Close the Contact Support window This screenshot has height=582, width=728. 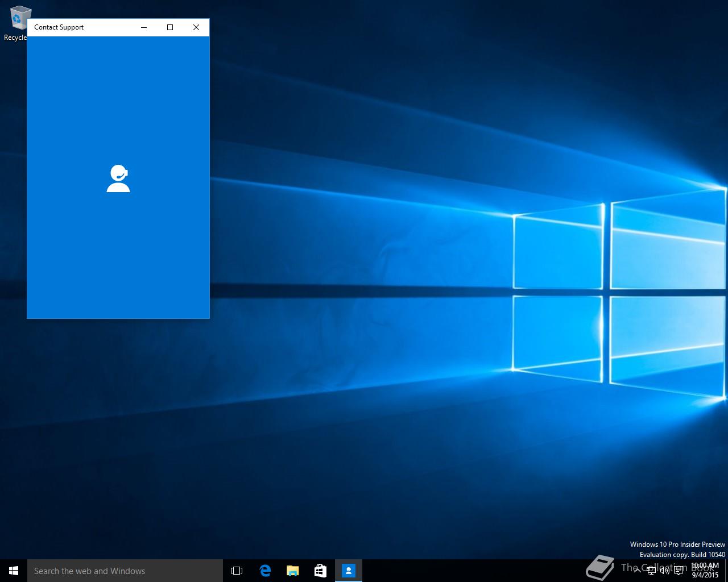(196, 27)
